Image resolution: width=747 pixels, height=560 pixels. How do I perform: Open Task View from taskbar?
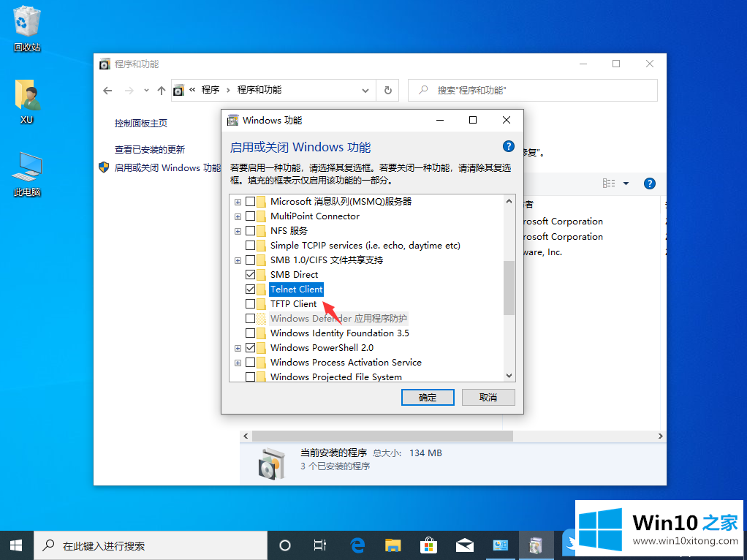[x=320, y=545]
